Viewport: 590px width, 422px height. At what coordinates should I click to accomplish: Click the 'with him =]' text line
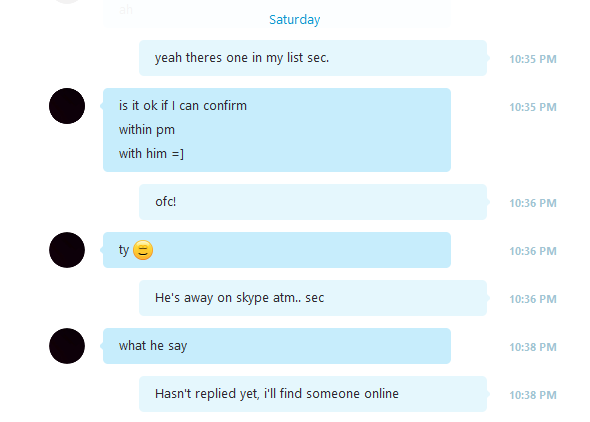tap(151, 154)
